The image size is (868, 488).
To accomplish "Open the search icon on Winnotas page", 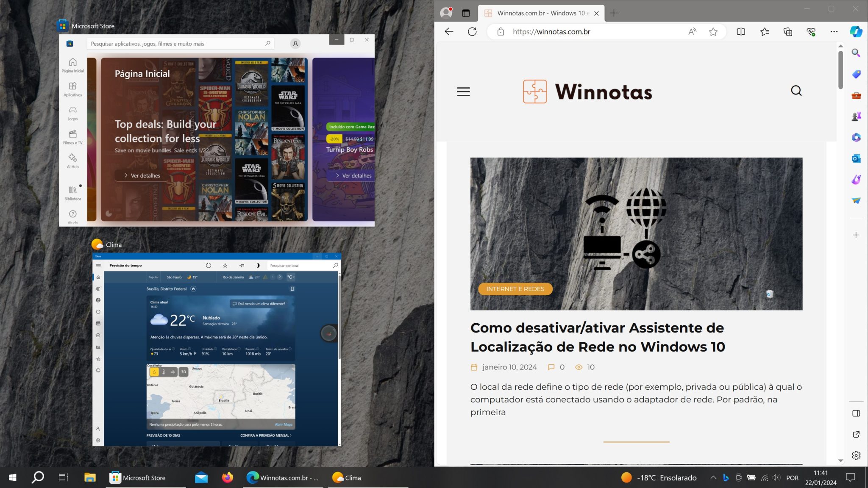I will (x=796, y=91).
